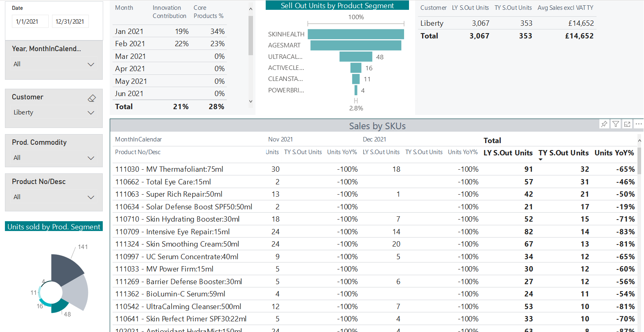This screenshot has height=332, width=644.
Task: Select row 110997 - UC Serum Concentrate:40ml
Action: pos(374,257)
